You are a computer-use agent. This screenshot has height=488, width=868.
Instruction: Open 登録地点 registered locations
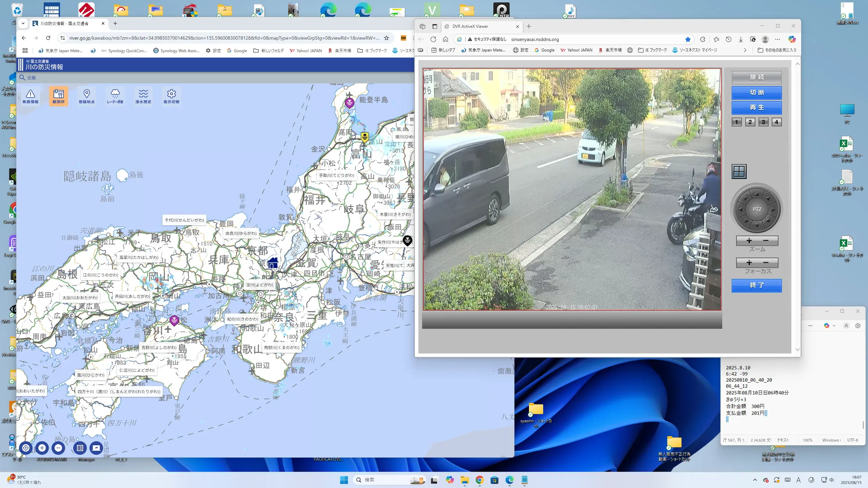coord(86,96)
